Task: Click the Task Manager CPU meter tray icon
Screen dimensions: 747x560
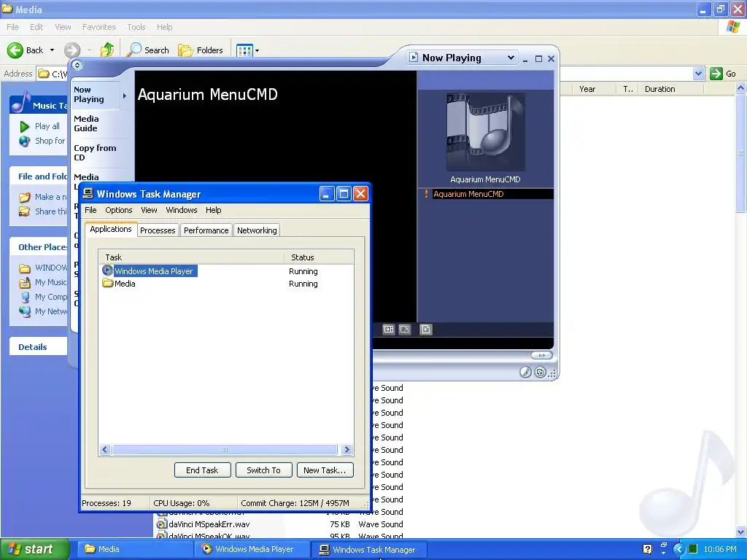Action: coord(693,549)
